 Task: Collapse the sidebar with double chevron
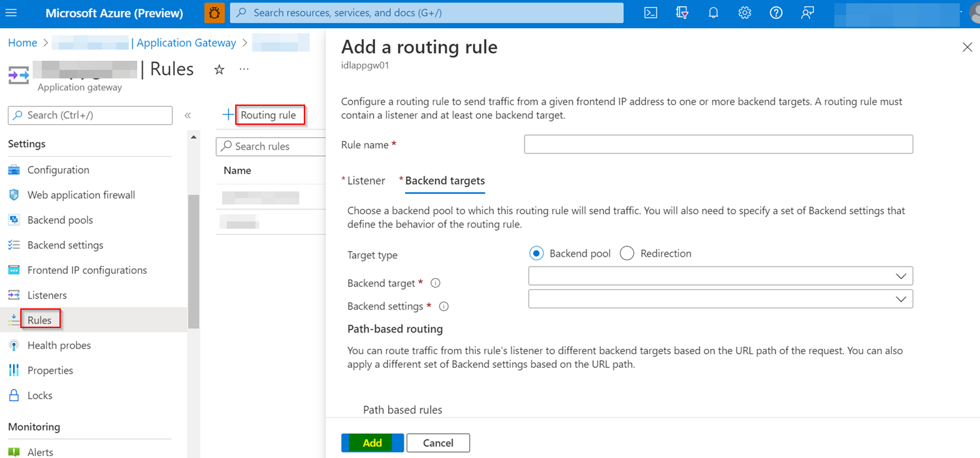tap(188, 116)
